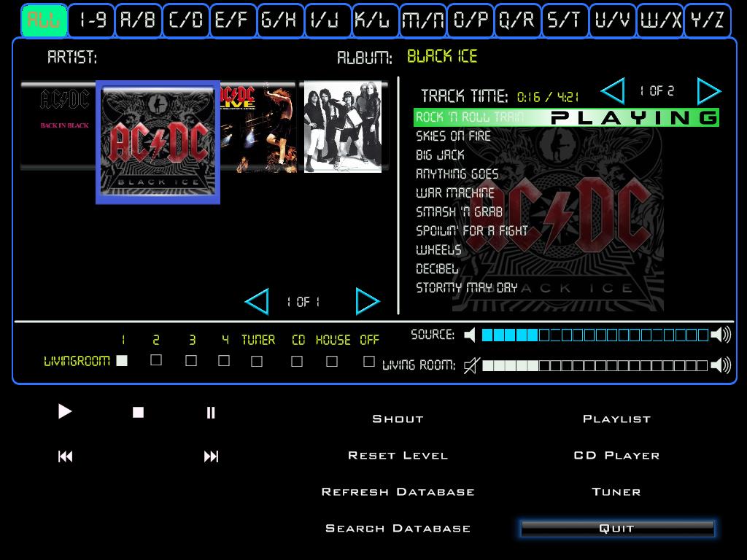The height and width of the screenshot is (560, 747).
Task: Enable zone 4 checkbox for Livingroom
Action: [224, 361]
